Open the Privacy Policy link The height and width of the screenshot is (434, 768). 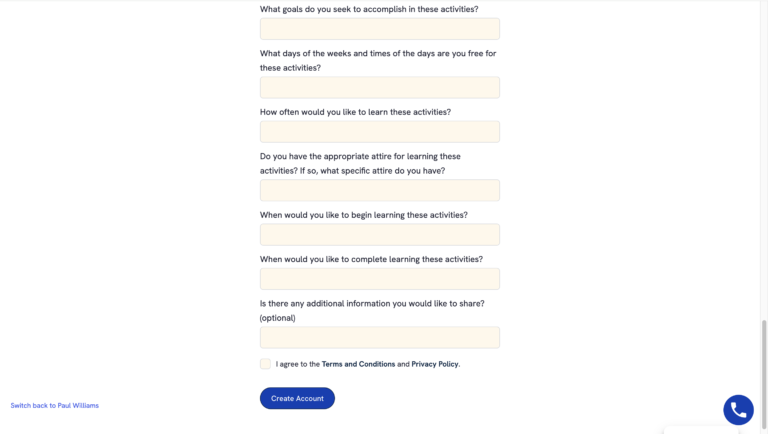[x=434, y=364]
